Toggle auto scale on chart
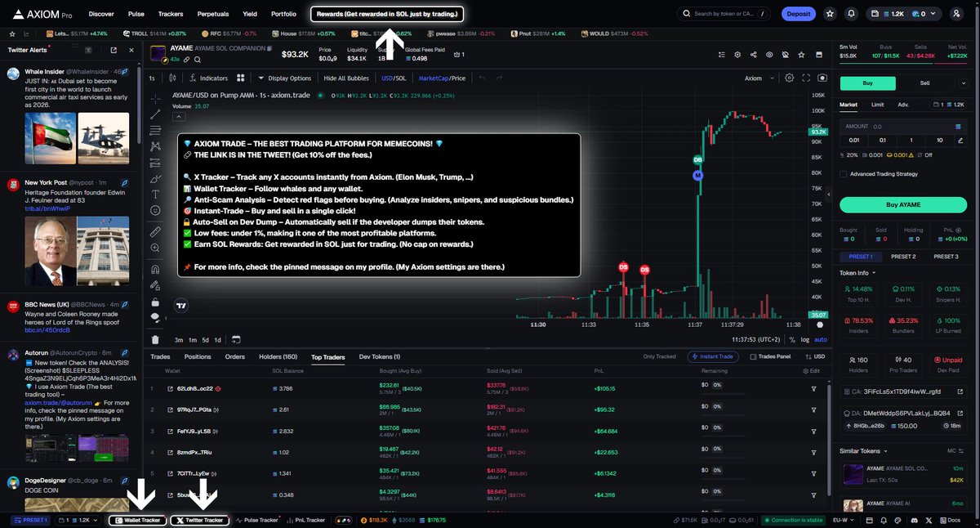980x528 pixels. point(821,339)
